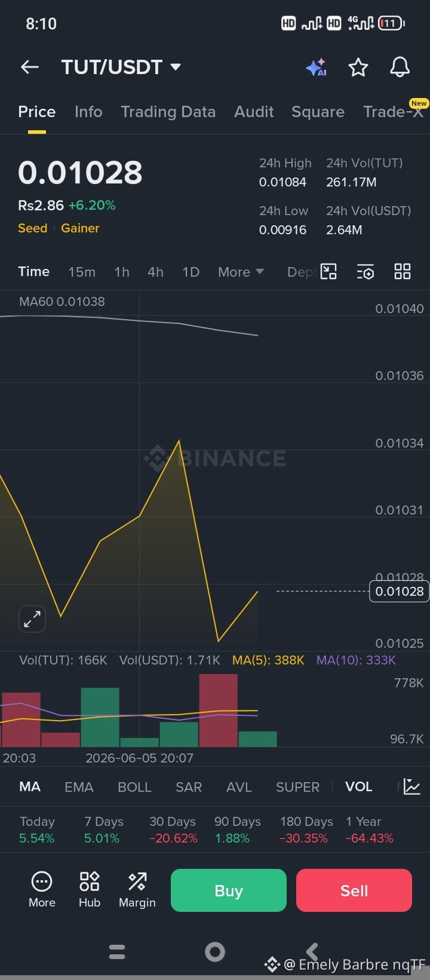Open the AI sparkle assistant icon

pos(317,67)
